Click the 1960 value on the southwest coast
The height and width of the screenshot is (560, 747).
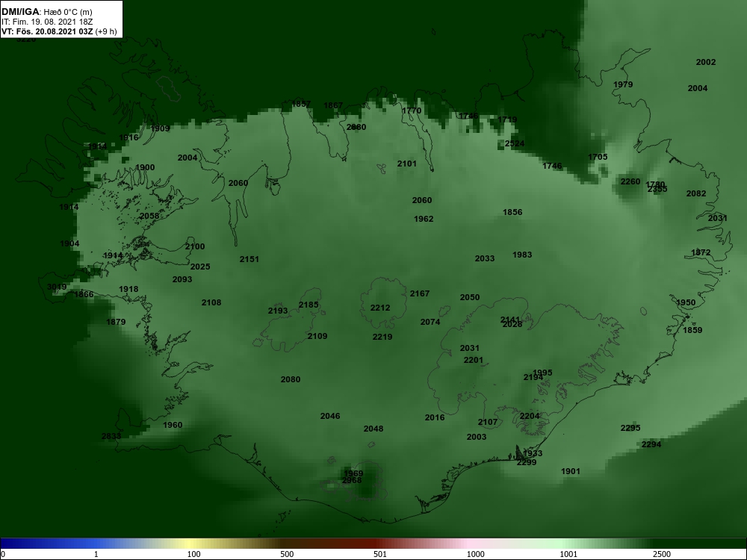(173, 425)
